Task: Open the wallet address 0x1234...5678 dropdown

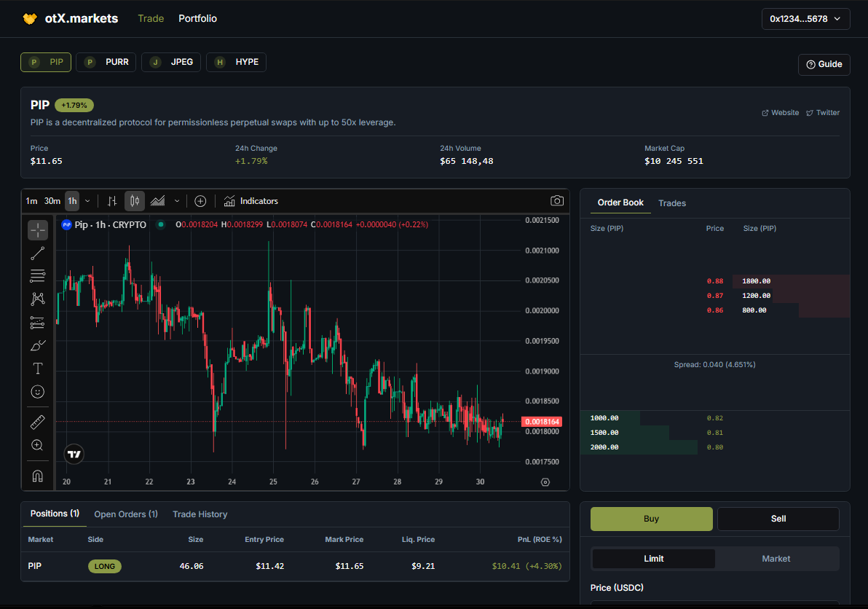Action: [805, 19]
